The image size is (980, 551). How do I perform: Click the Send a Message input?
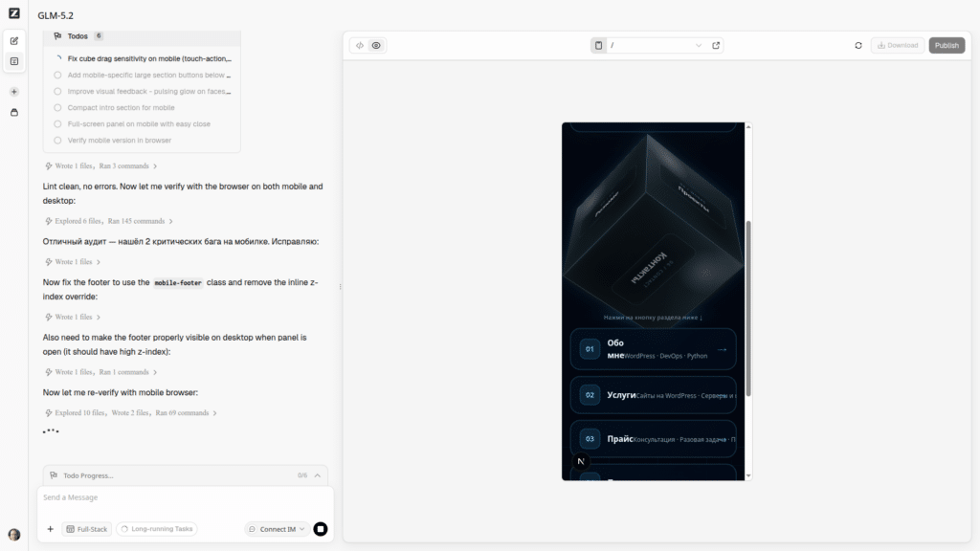click(185, 497)
